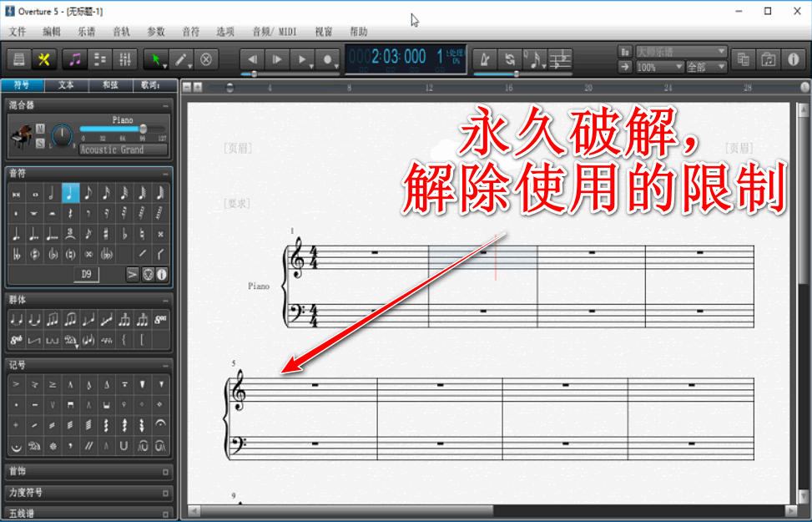This screenshot has height=522, width=812.
Task: Click the pages layout icon
Action: [743, 59]
